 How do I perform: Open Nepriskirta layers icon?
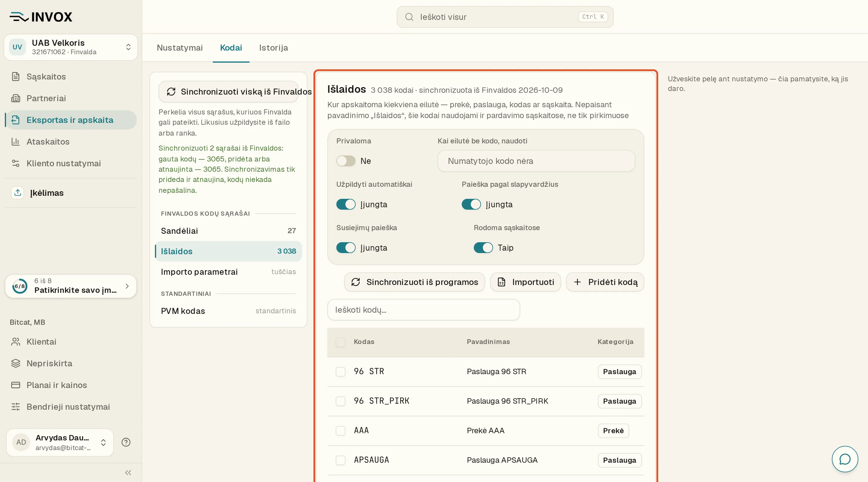tap(15, 363)
